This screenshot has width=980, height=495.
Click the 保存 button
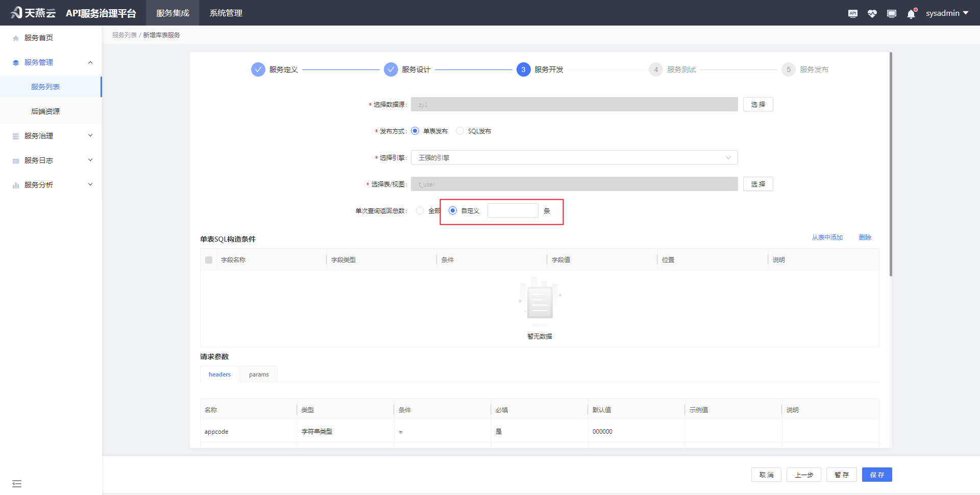pos(876,475)
